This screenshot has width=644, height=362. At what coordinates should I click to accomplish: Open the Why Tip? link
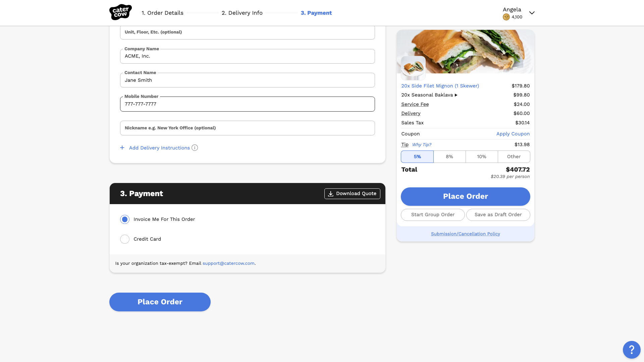(422, 145)
